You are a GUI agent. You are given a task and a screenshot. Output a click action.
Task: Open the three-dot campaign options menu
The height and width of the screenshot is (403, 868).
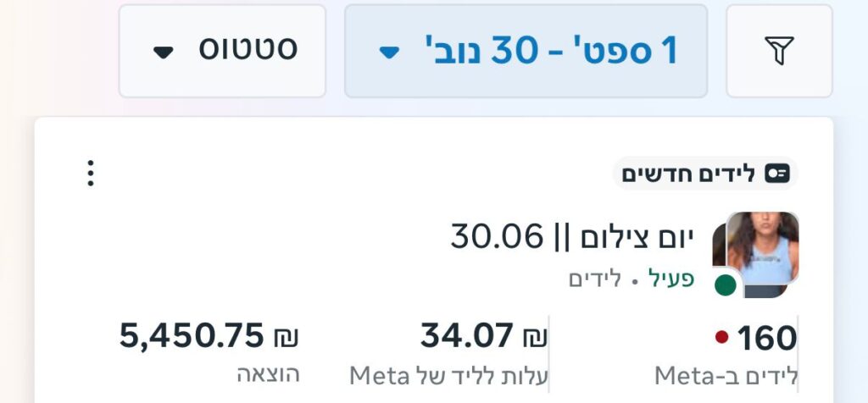tap(91, 174)
